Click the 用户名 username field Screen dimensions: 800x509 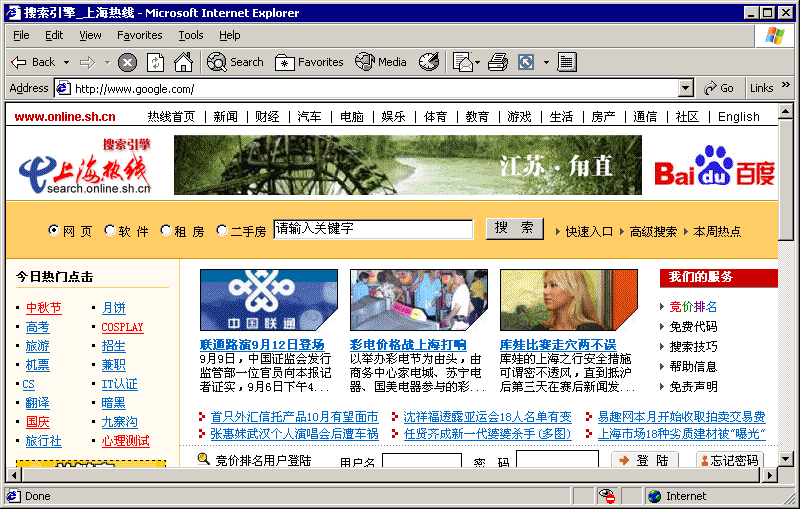421,460
